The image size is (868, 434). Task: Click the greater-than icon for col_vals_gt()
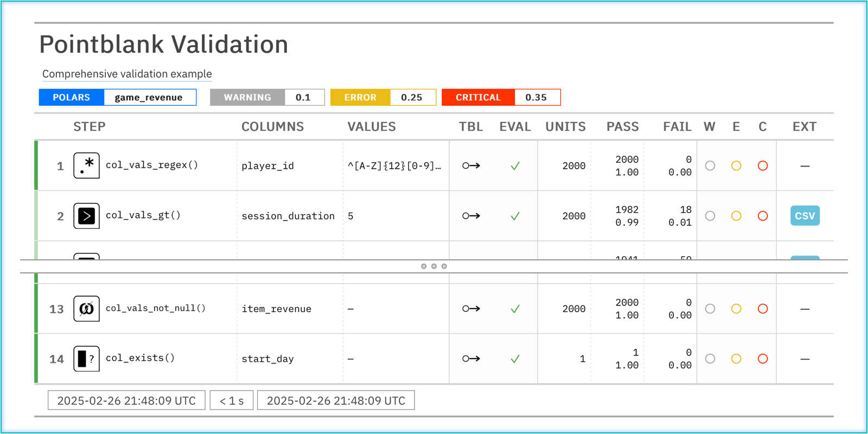[x=86, y=216]
